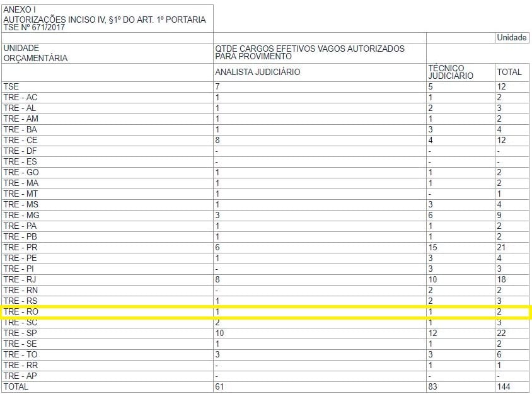Select the "TRE - GO" row label
The image size is (532, 394).
pyautogui.click(x=21, y=172)
